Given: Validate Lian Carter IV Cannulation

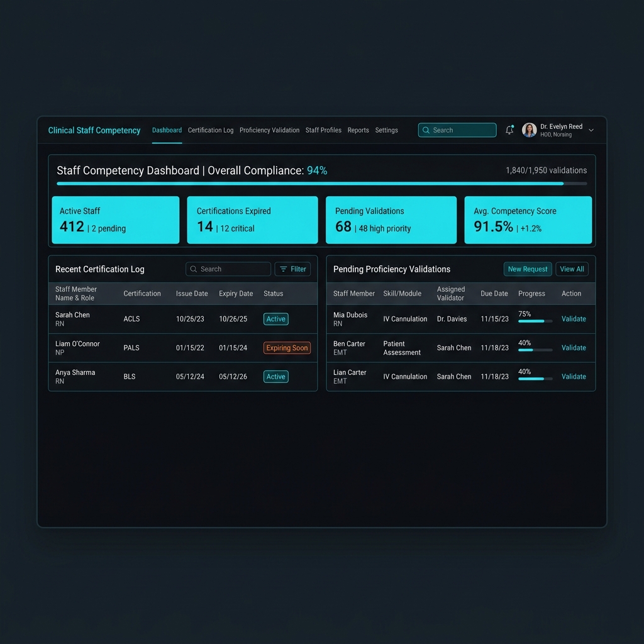Looking at the screenshot, I should pos(574,376).
